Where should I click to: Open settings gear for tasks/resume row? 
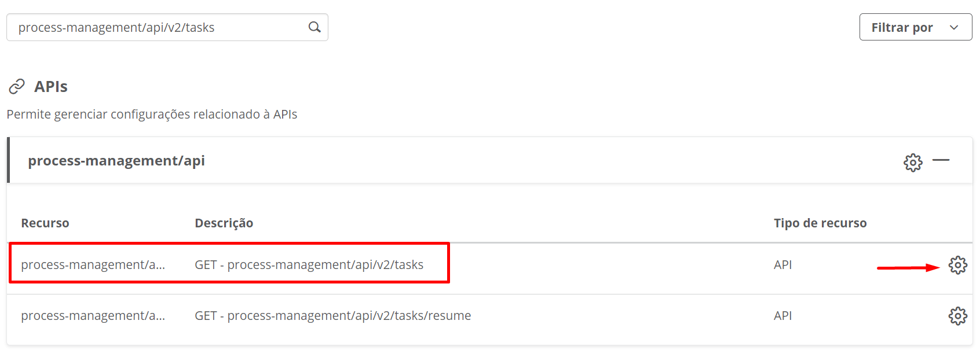[x=957, y=316]
